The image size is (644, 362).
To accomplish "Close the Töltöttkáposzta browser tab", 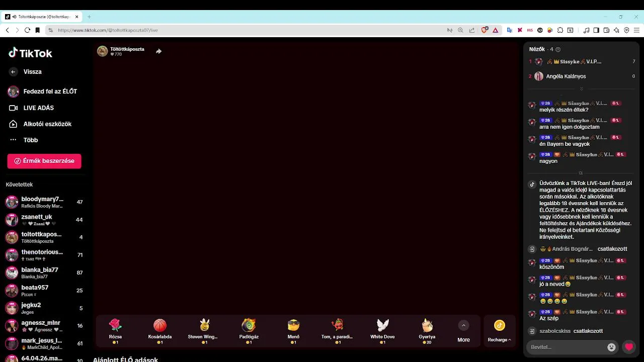I will tap(77, 17).
